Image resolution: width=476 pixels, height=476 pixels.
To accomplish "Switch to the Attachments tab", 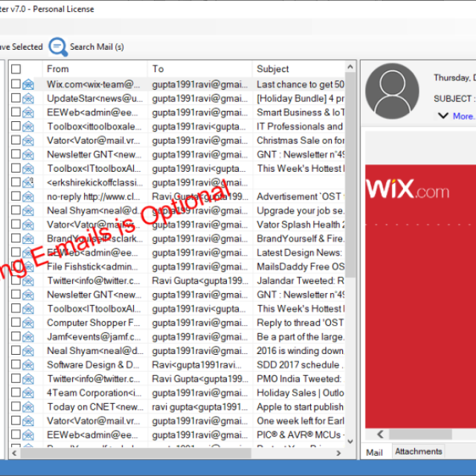I will tap(418, 451).
